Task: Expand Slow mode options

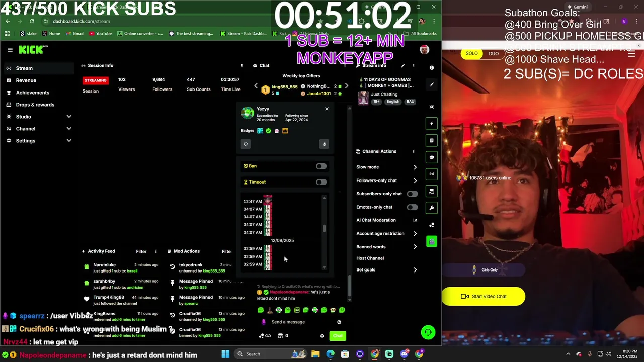Action: [415, 167]
